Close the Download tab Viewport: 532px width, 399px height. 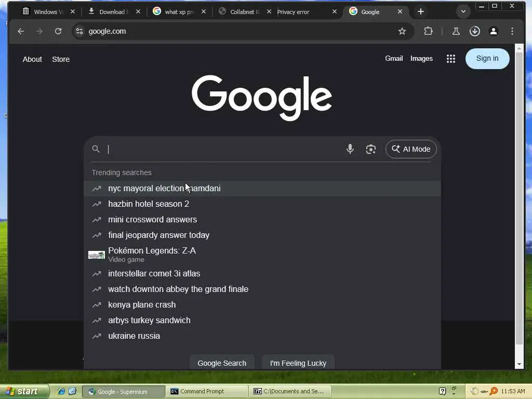138,11
